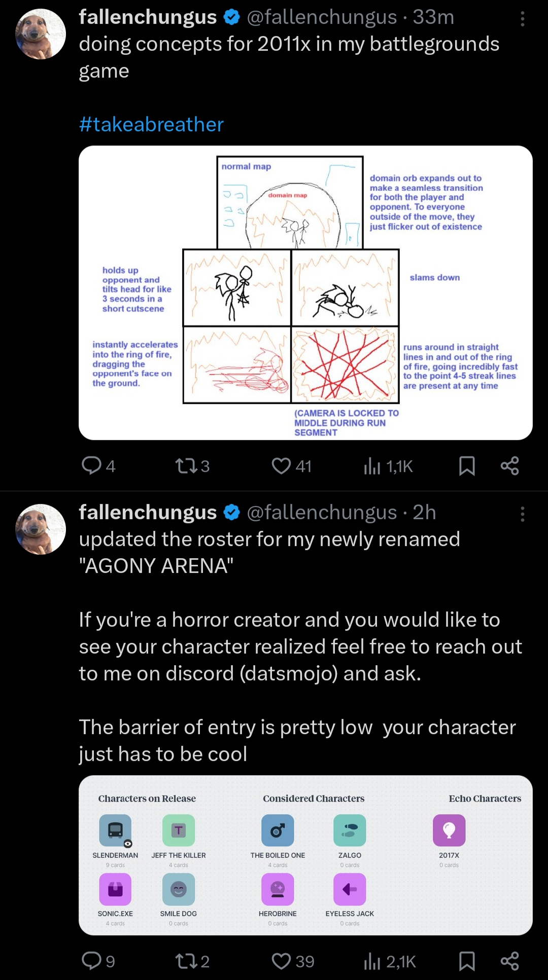Like the 2011x concepts tweet

tap(281, 465)
